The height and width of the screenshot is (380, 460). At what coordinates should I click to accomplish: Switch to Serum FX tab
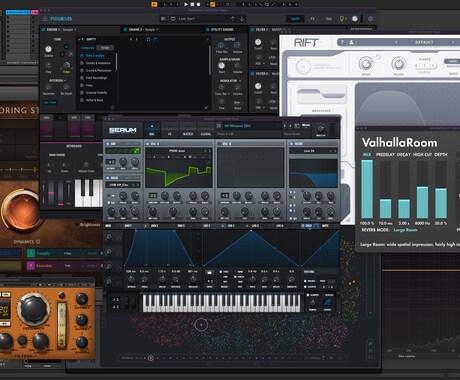(169, 130)
